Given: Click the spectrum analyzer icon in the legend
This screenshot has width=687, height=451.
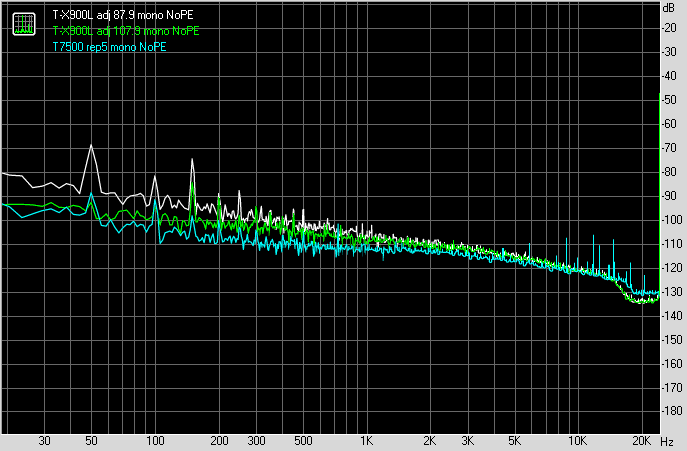Looking at the screenshot, I should tap(24, 24).
